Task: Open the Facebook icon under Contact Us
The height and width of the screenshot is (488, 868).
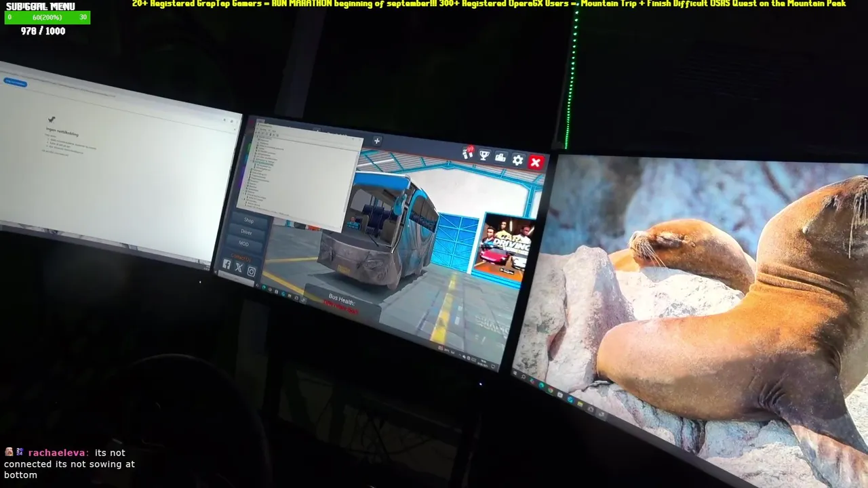Action: 226,264
